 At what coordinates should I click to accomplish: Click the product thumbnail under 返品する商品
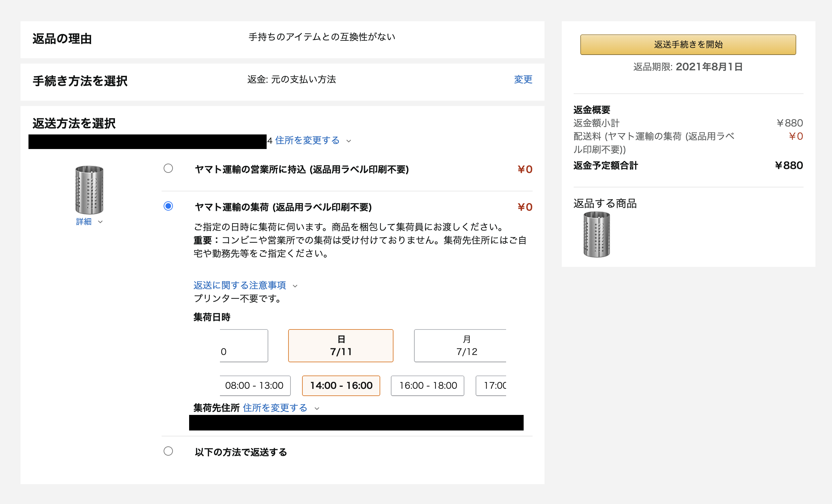point(597,234)
